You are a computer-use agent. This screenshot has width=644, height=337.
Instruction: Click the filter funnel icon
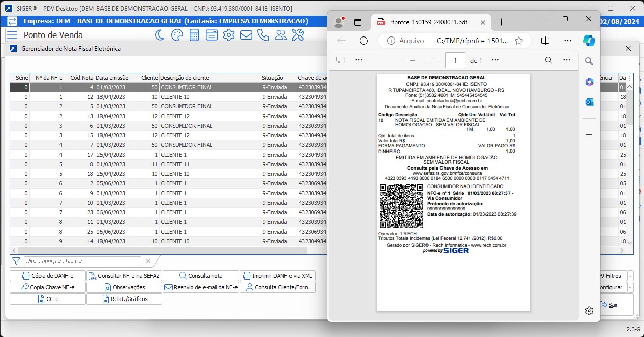[16, 261]
